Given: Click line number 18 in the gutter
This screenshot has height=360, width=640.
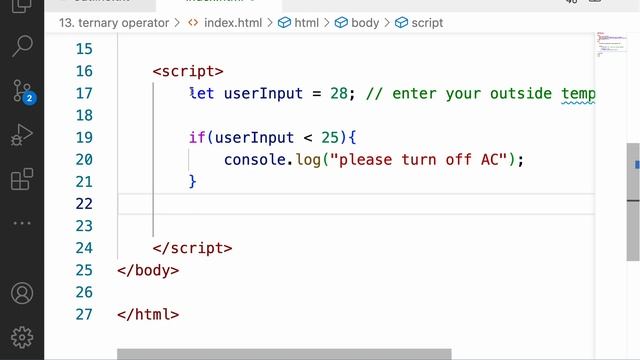Looking at the screenshot, I should pyautogui.click(x=84, y=116).
